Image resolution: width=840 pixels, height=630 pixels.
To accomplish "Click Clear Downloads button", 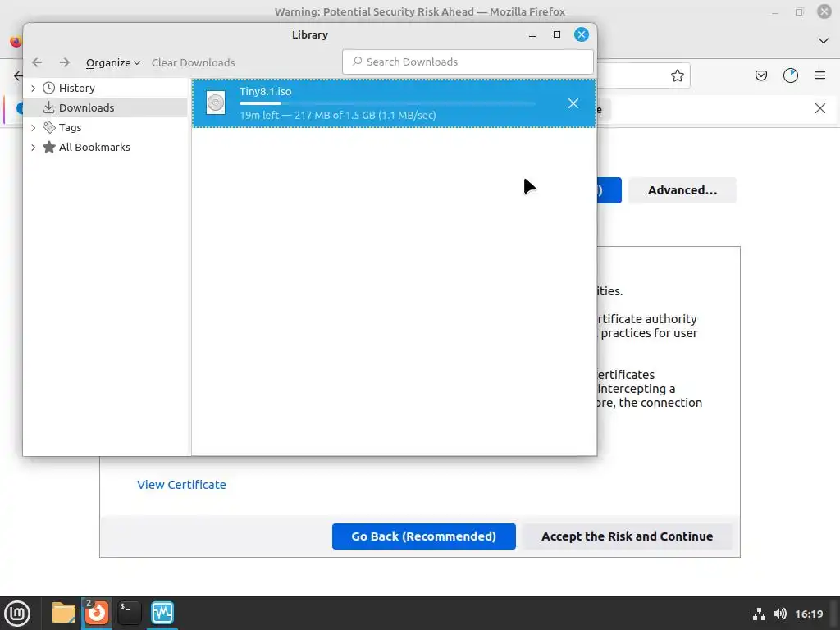I will coord(193,62).
